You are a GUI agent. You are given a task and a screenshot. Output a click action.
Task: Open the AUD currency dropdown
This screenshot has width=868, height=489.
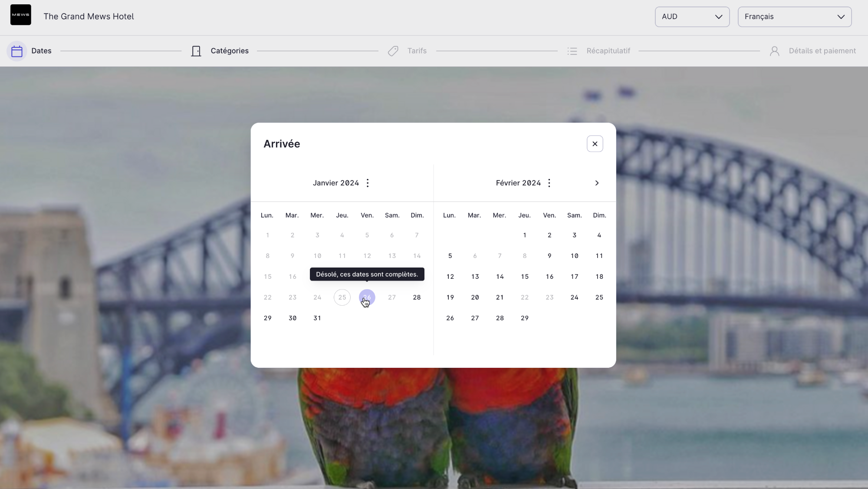692,17
